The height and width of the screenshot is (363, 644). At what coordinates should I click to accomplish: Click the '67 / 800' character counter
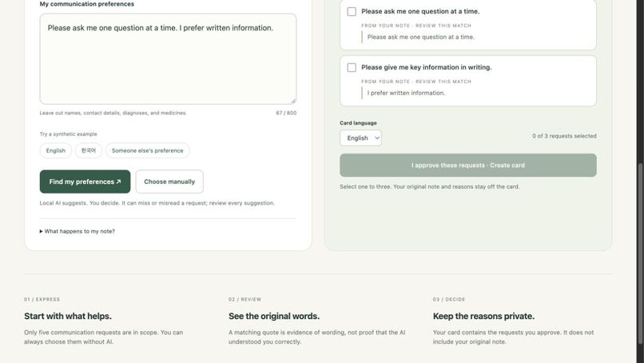[x=286, y=113]
